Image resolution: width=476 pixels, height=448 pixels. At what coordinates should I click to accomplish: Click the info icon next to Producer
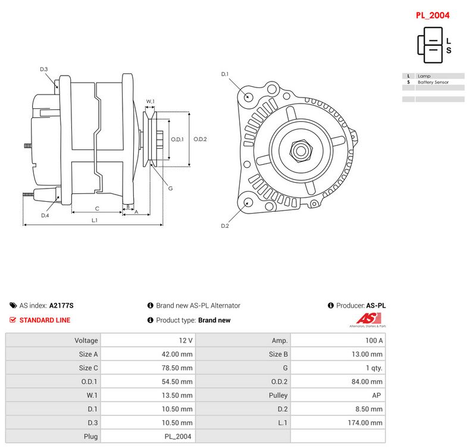331,305
